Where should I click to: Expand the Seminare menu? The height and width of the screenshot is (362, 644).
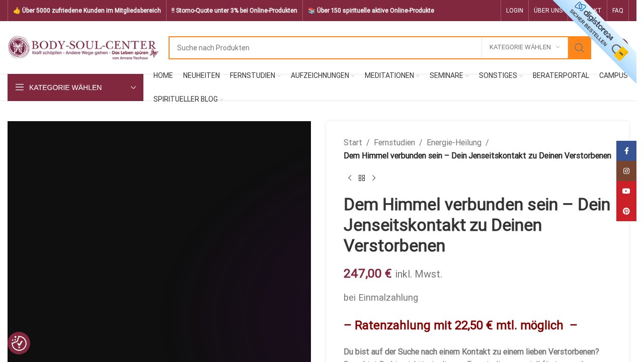[x=449, y=75]
